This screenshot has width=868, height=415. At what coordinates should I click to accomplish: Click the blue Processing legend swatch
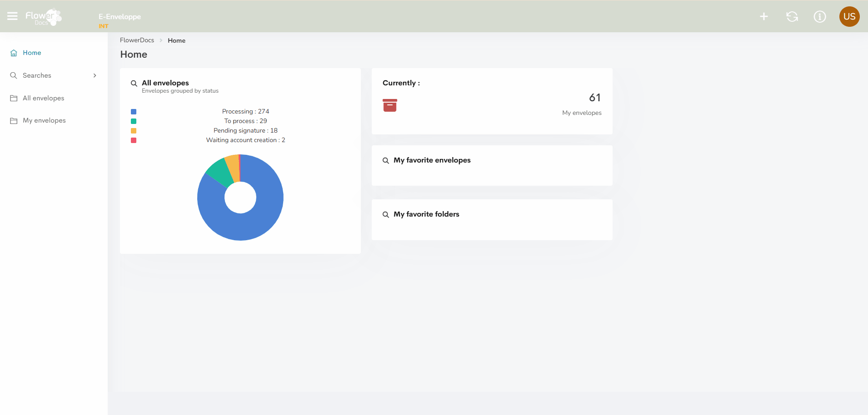tap(134, 112)
